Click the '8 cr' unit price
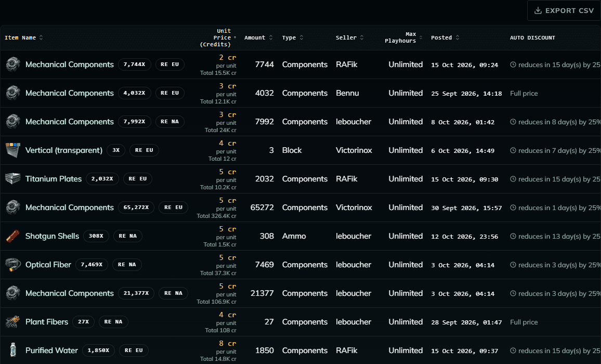 tap(227, 344)
